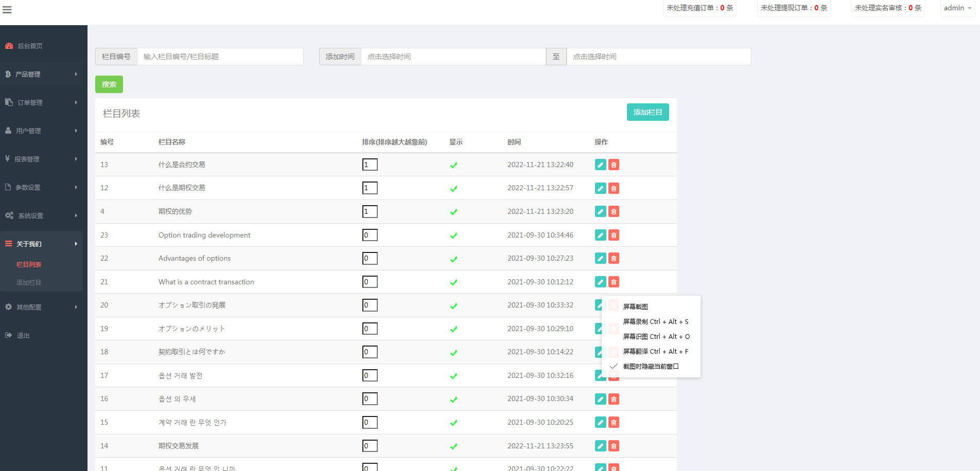Viewport: 980px width, 471px height.
Task: Toggle display checkmark for row 13
Action: (453, 165)
